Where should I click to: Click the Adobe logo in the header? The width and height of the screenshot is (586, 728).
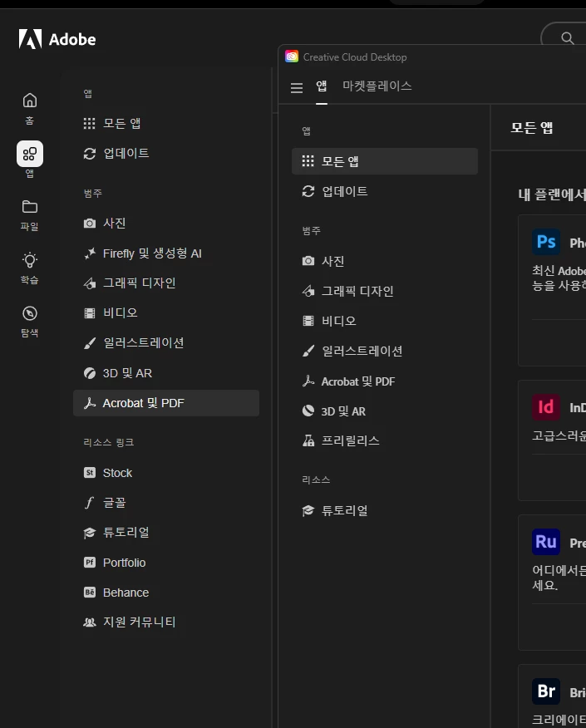[x=57, y=39]
